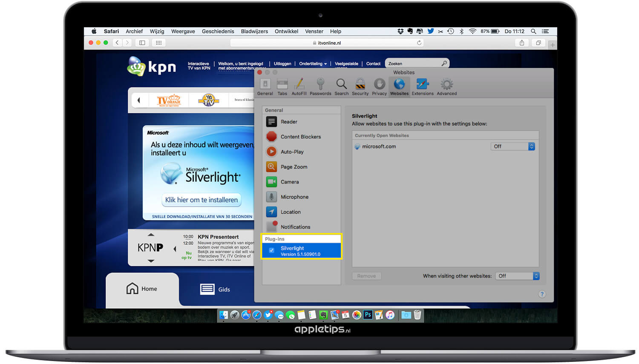Expand the Ondertiteling dropdown
Viewport: 639px width, 364px height.
(313, 64)
